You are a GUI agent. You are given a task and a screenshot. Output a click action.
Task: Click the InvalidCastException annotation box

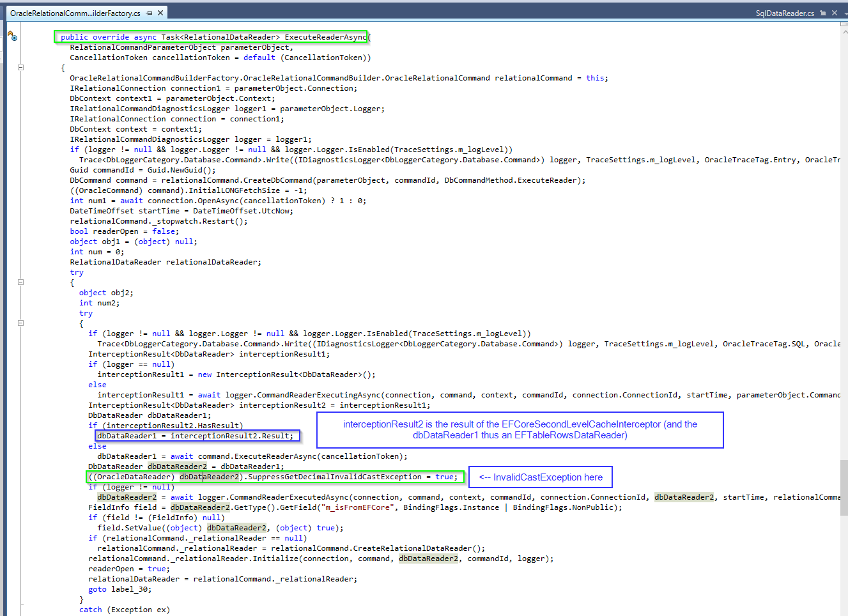coord(540,477)
